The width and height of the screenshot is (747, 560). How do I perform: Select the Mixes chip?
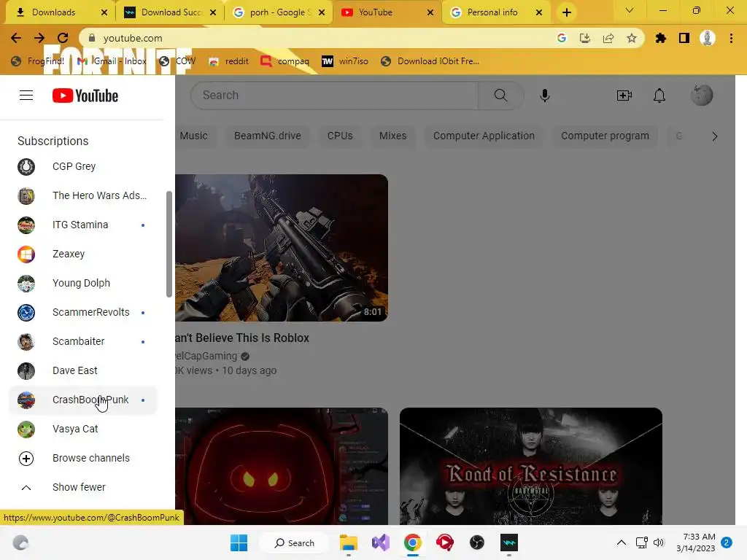(392, 136)
